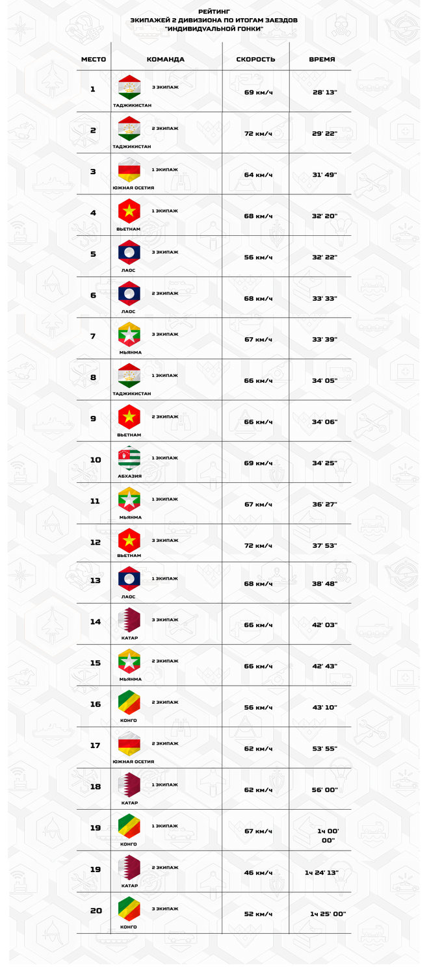429x980 pixels.
Task: Click the Tajikistan flag in 8th place row
Action: click(129, 376)
